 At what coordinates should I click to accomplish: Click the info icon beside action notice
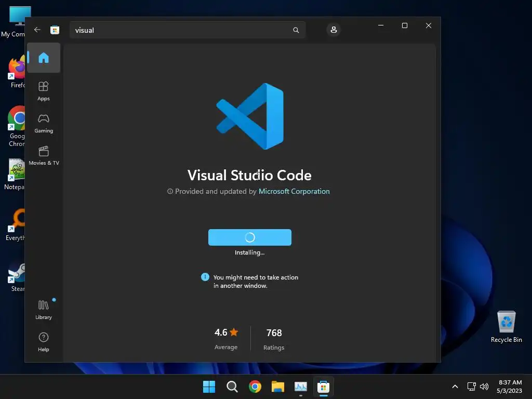[205, 277]
